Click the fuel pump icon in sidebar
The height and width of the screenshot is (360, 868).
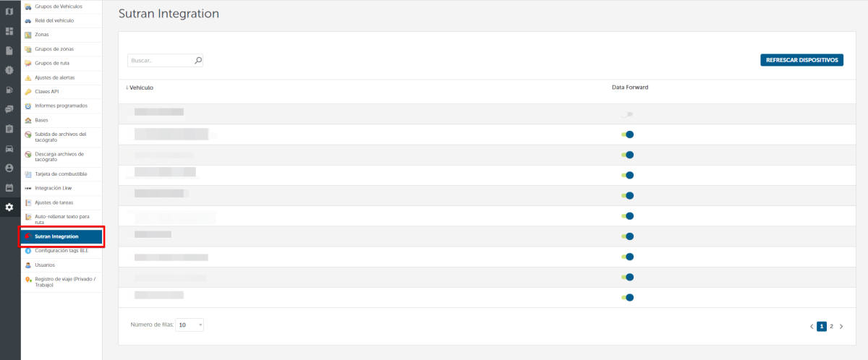pyautogui.click(x=9, y=90)
